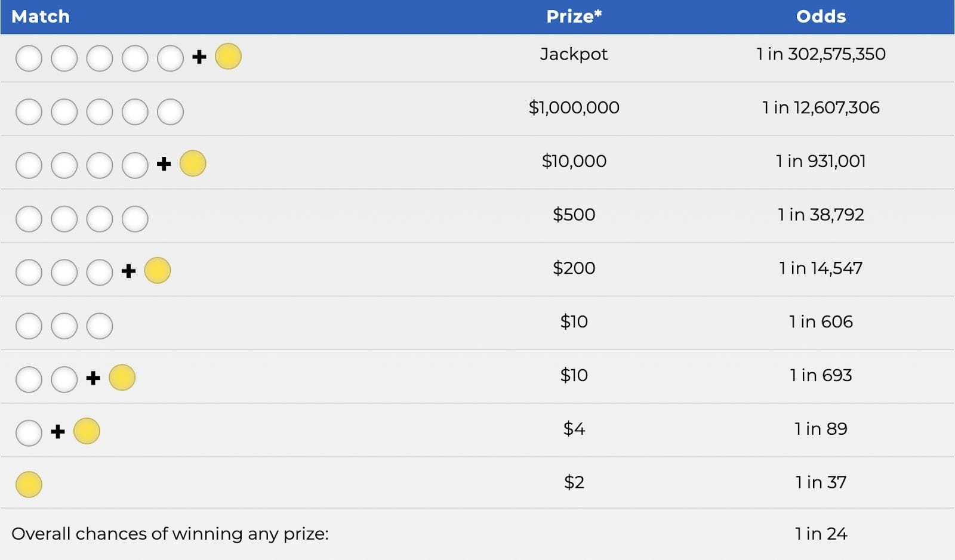Click the plus sign in the $4 row

point(58,431)
